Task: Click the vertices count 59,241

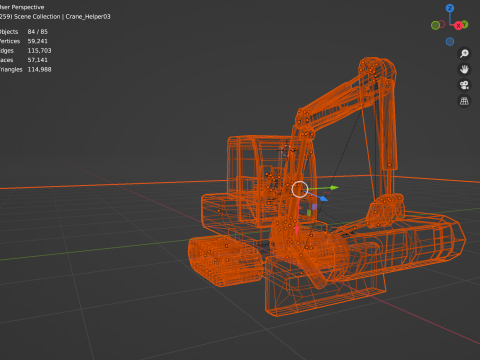Action: (38, 41)
